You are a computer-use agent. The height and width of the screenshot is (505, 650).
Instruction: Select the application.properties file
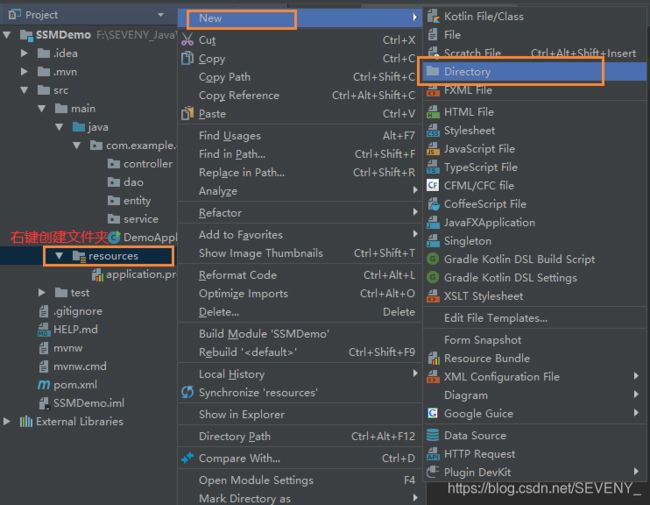click(x=134, y=274)
